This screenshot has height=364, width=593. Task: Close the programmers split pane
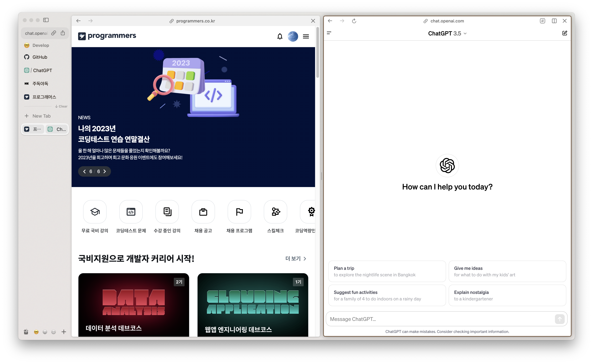coord(313,21)
